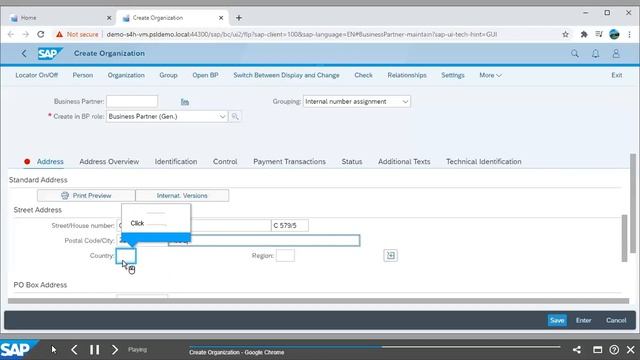
Task: Expand the More menu
Action: pos(490,76)
